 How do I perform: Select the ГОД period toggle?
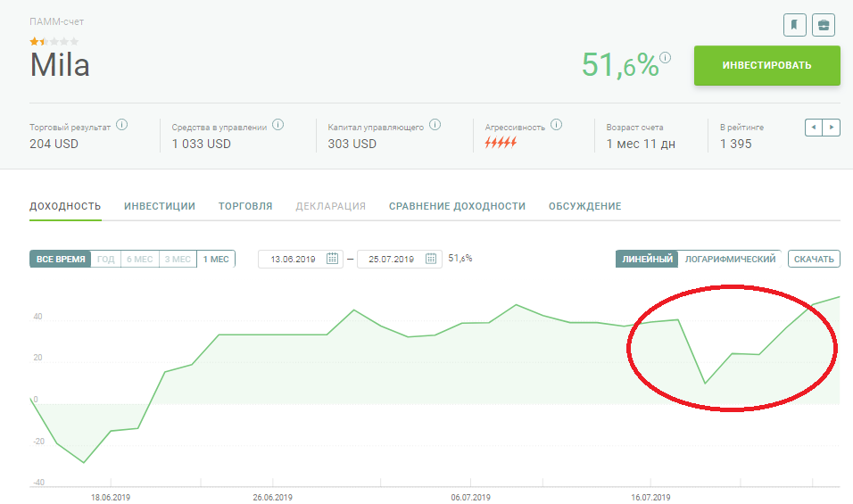tap(105, 259)
